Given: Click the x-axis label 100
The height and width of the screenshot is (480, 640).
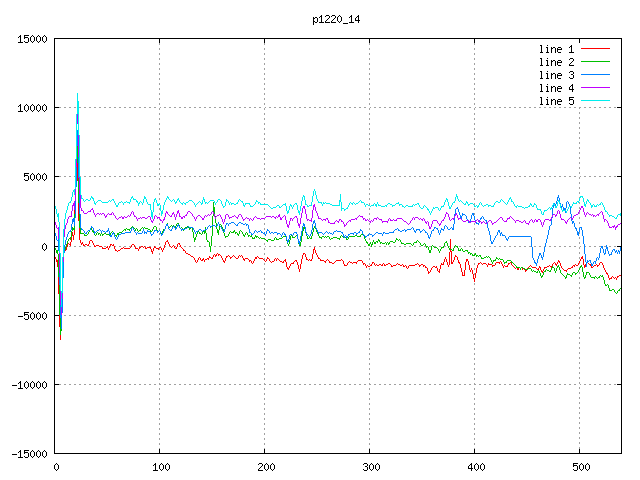Looking at the screenshot, I should 161,467.
